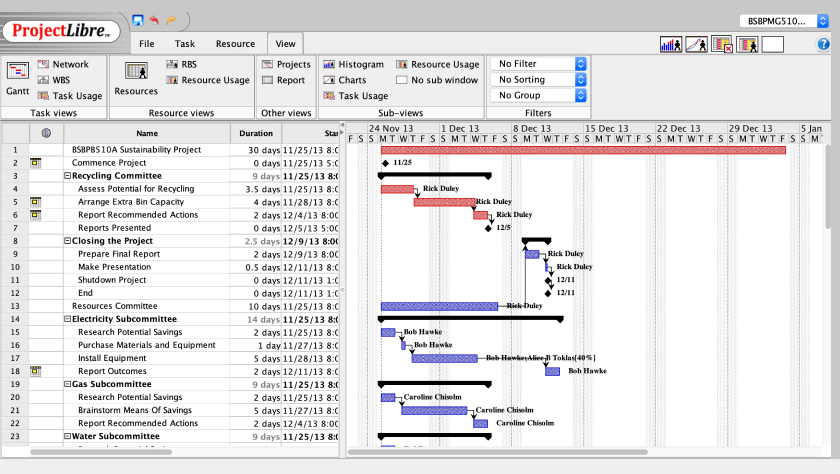Open the Gantt chart view
The height and width of the screenshot is (474, 840).
[17, 78]
